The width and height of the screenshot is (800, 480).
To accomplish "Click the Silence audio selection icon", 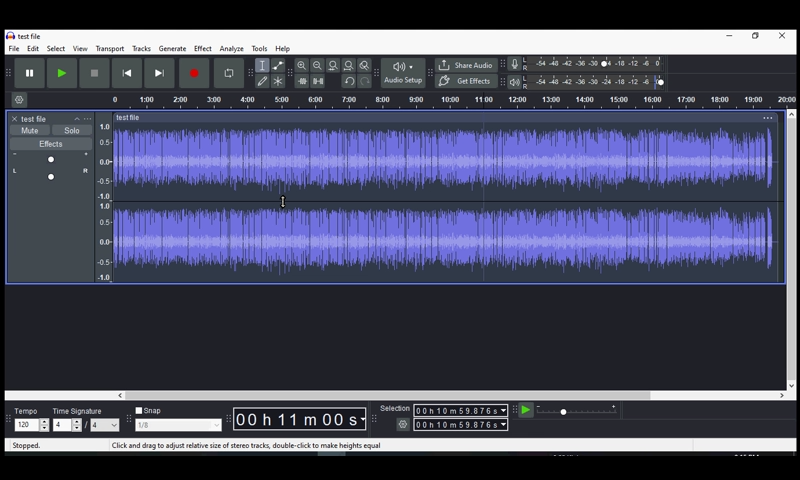I will (318, 81).
